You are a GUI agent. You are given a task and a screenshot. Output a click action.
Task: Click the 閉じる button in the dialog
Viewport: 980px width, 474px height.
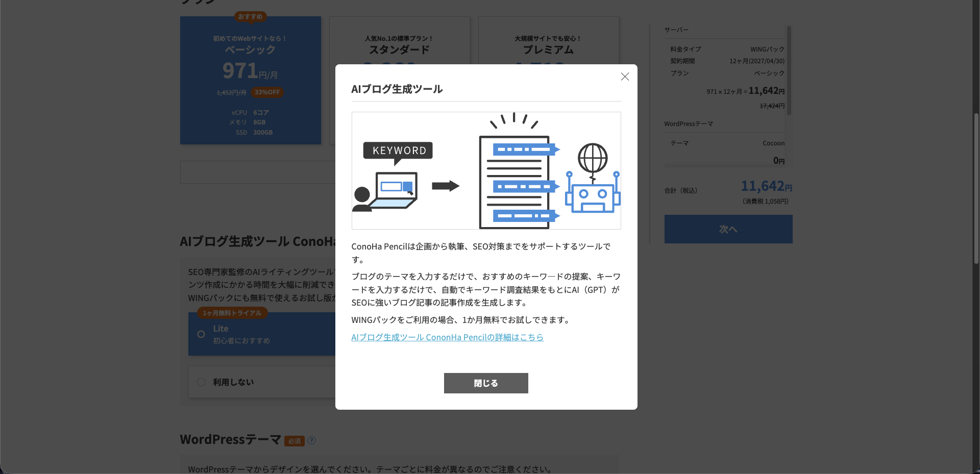point(486,383)
